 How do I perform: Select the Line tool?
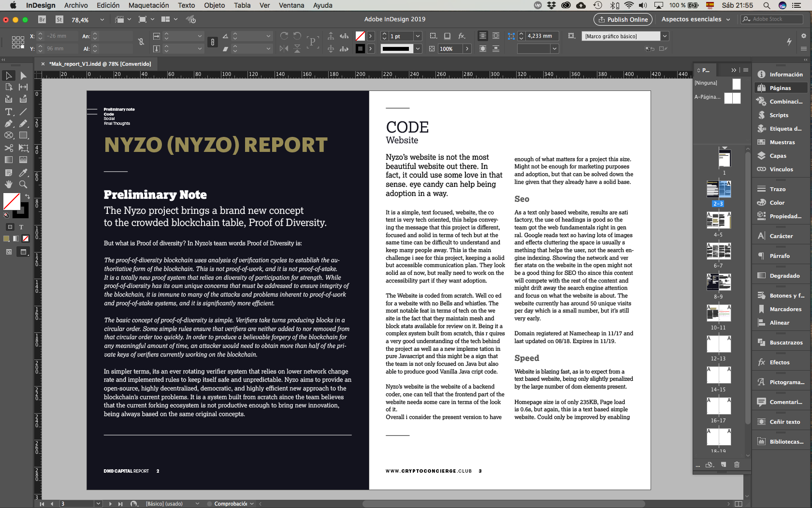pos(23,112)
